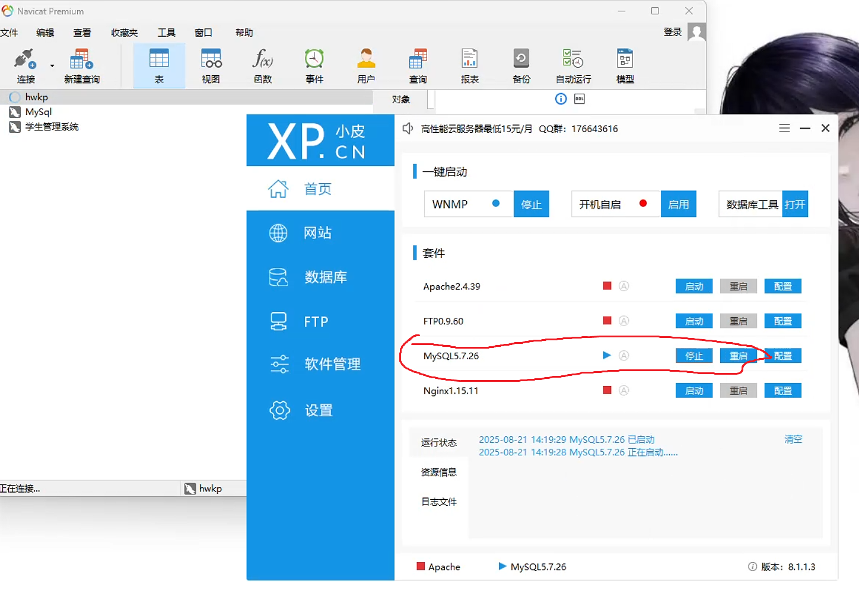Open MySQL5.7.26 配置 button

point(783,356)
